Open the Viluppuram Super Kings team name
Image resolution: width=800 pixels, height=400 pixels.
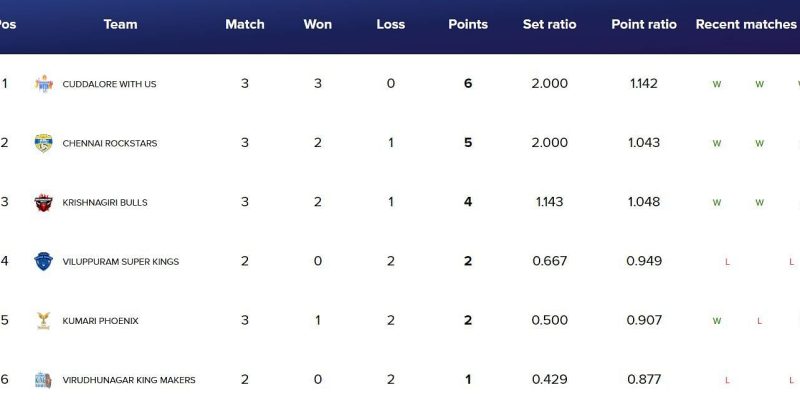(118, 261)
